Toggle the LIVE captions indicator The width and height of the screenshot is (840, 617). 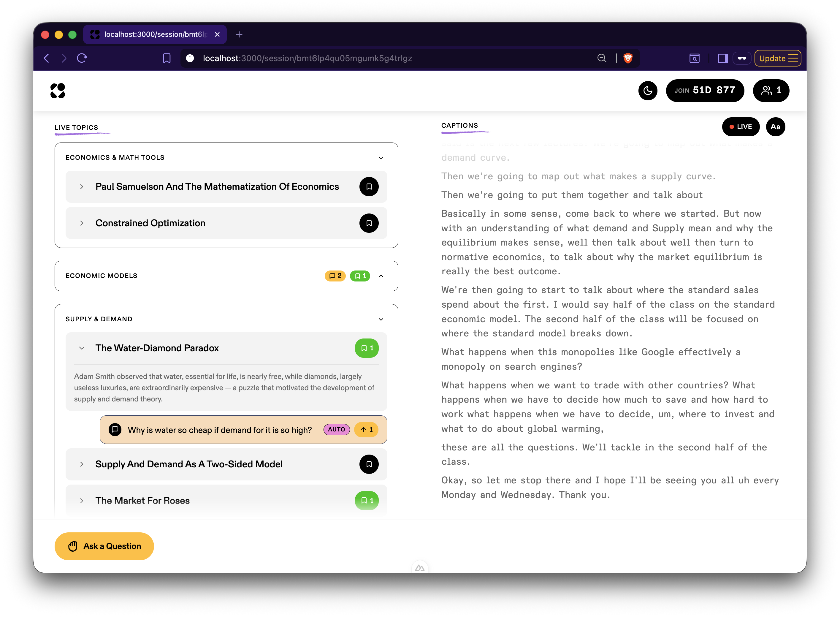tap(741, 126)
